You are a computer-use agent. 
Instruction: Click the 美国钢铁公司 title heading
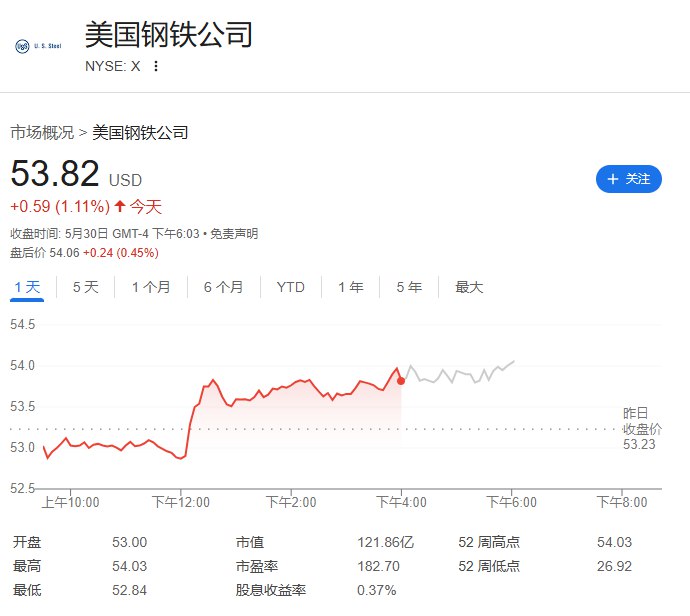pos(169,34)
